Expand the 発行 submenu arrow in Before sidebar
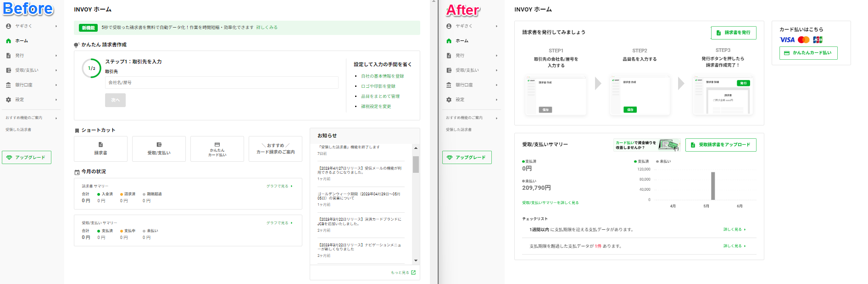 point(56,56)
